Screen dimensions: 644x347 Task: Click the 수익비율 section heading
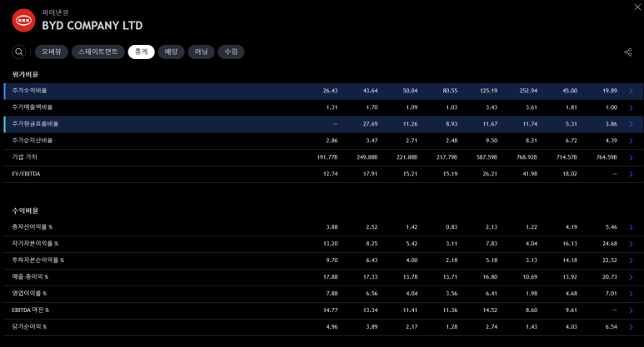25,211
